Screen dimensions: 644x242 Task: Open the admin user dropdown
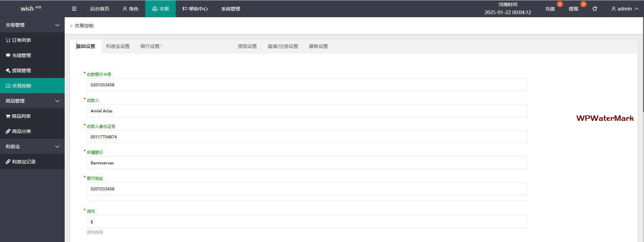(x=625, y=9)
